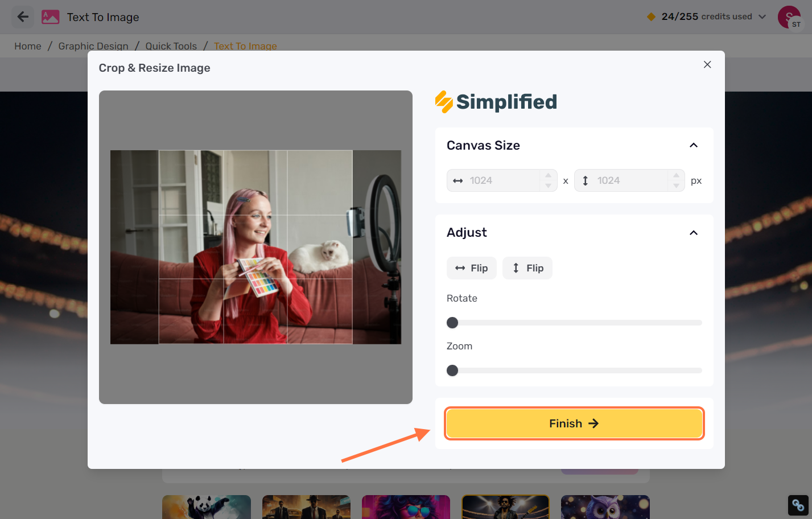Click the canvas width input field
812x519 pixels.
502,180
